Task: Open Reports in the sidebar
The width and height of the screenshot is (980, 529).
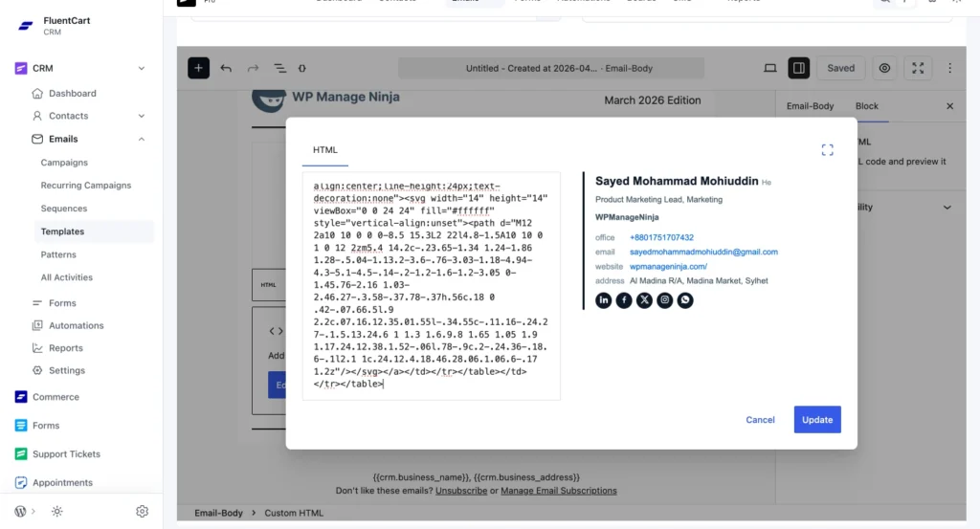Action: click(66, 348)
